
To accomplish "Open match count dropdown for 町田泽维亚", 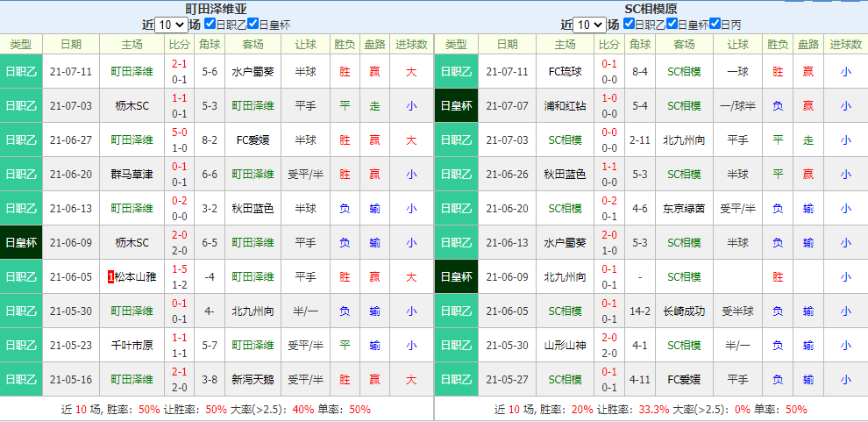I will tap(170, 25).
